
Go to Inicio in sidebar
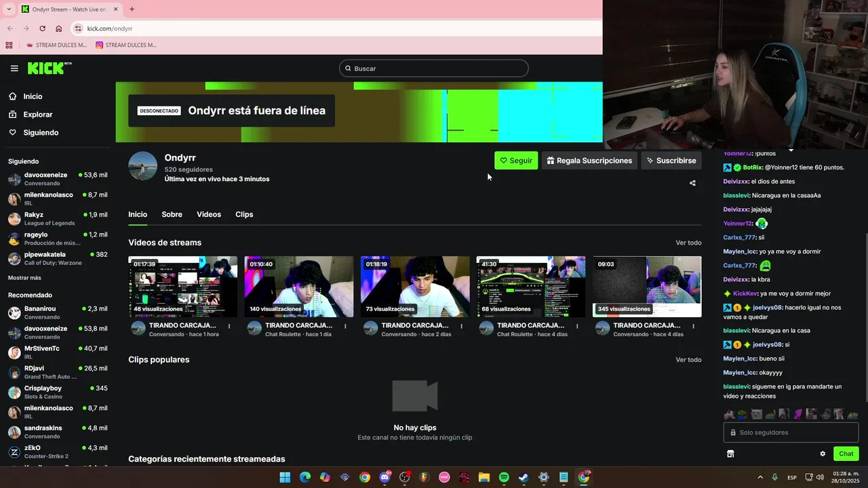coord(33,96)
